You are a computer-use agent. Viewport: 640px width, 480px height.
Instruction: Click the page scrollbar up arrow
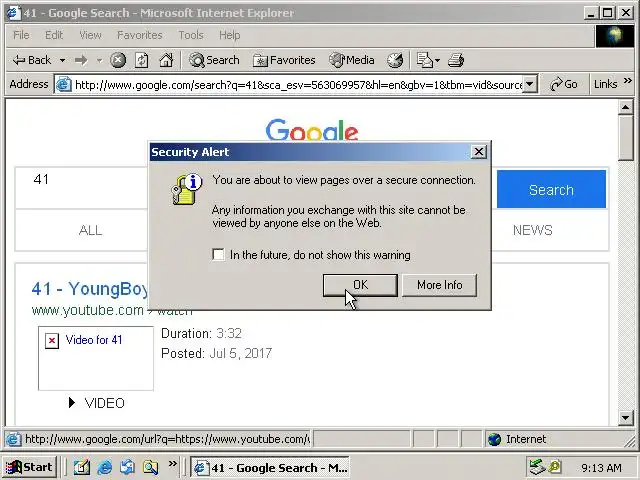point(625,107)
